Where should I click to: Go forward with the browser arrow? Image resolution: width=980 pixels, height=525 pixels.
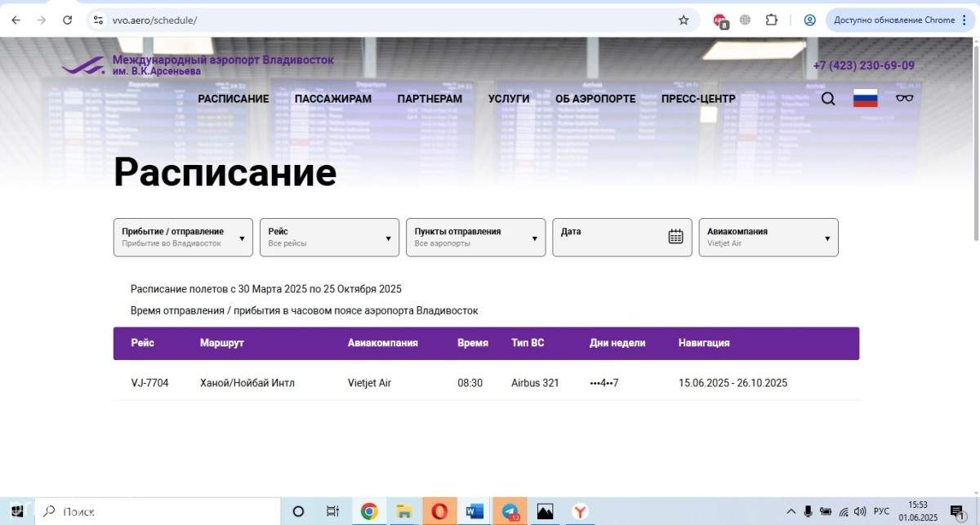click(x=42, y=20)
